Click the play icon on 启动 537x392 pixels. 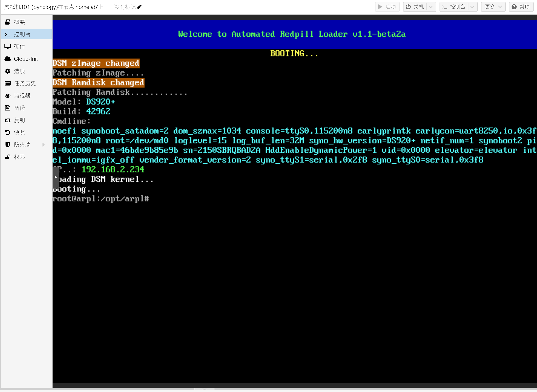380,7
